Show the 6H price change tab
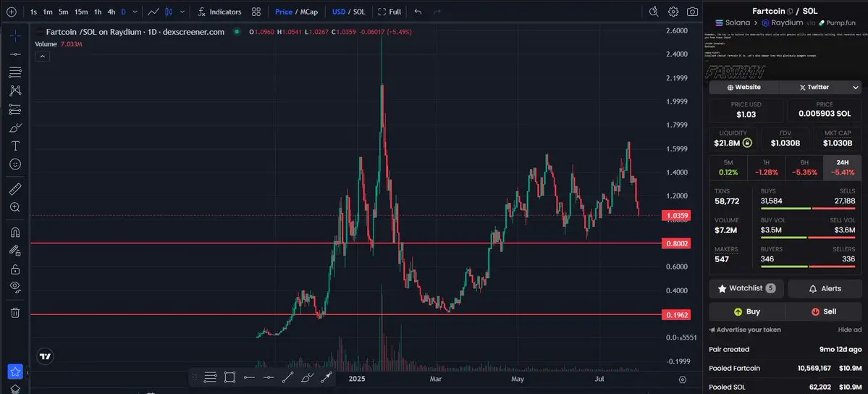The image size is (868, 394). coord(804,168)
